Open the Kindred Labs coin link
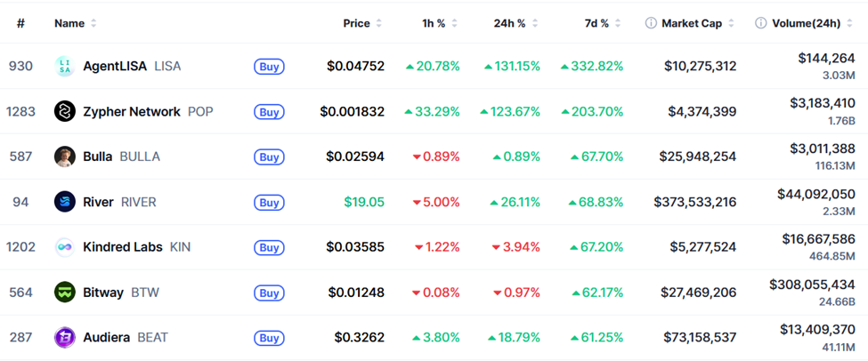 (122, 247)
